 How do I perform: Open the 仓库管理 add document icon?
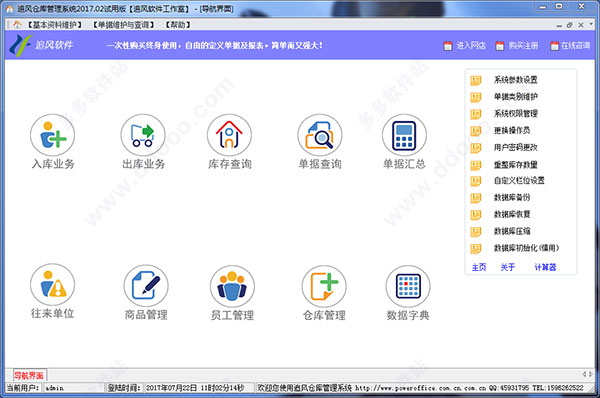tap(324, 287)
